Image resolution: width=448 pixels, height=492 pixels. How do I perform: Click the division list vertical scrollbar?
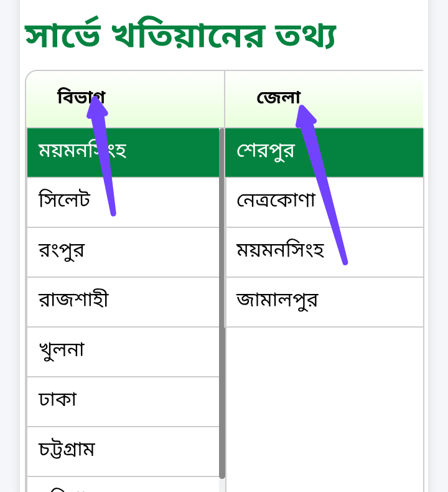(x=222, y=299)
